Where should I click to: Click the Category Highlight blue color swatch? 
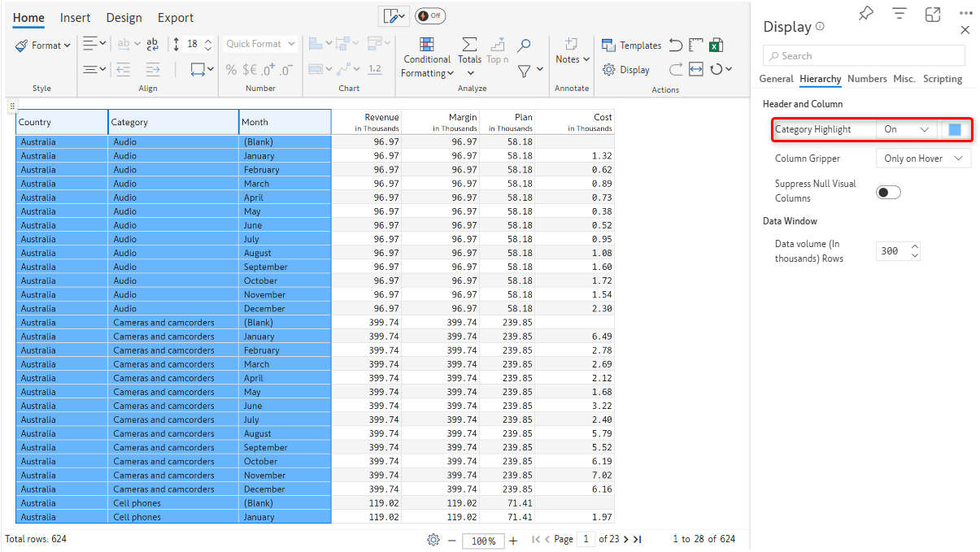tap(955, 129)
